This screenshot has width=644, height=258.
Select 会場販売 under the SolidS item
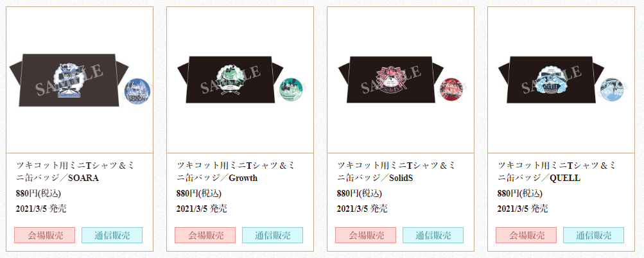(x=366, y=236)
